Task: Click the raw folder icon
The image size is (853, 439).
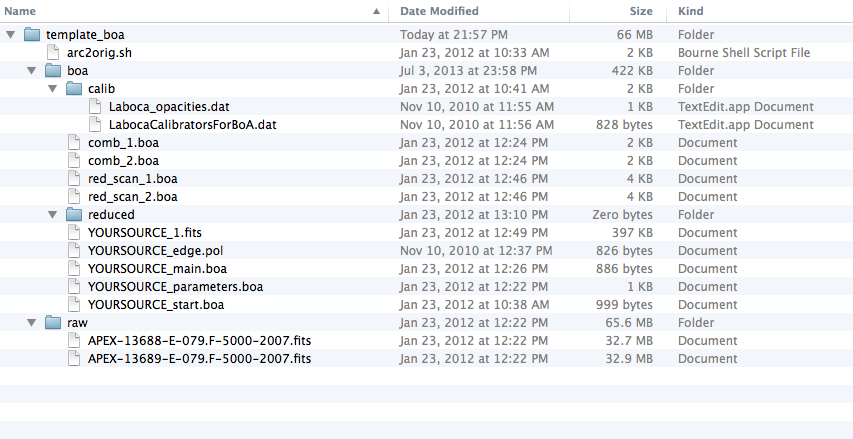Action: (x=53, y=323)
